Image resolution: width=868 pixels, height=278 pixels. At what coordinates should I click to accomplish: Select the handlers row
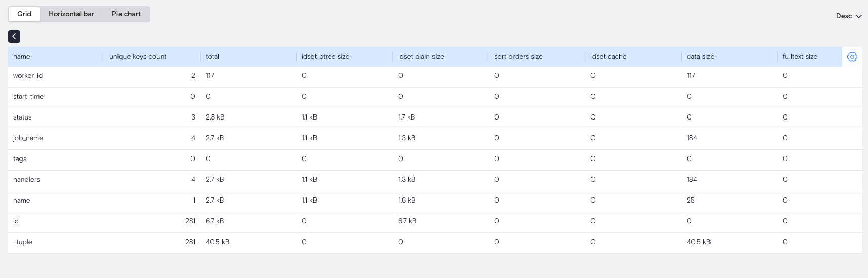[x=26, y=180]
